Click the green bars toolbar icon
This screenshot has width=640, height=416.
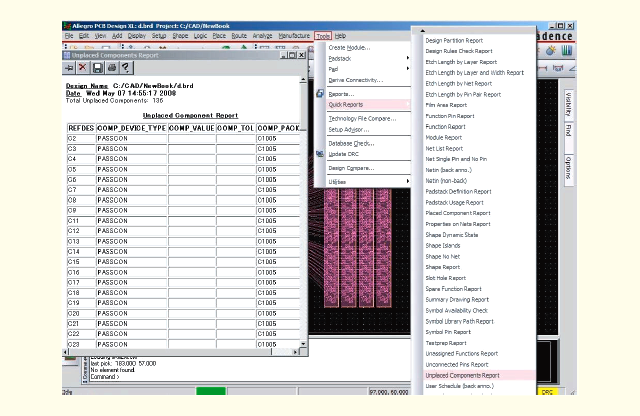click(567, 51)
